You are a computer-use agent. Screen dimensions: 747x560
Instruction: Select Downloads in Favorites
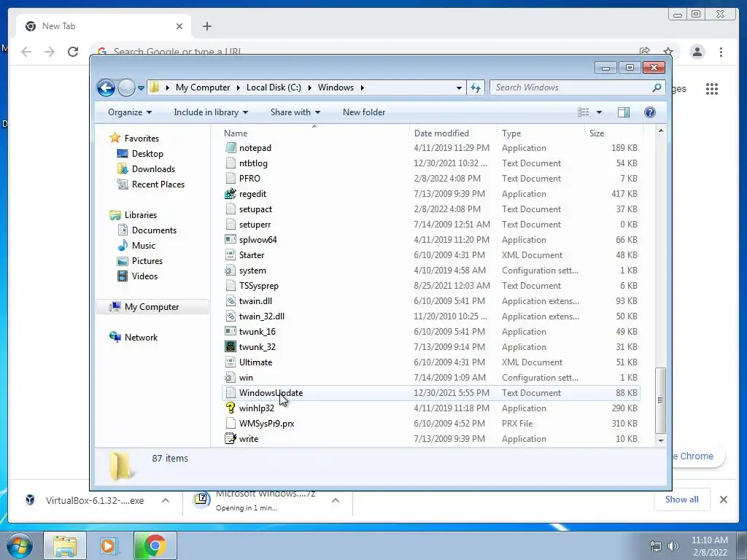coord(153,169)
